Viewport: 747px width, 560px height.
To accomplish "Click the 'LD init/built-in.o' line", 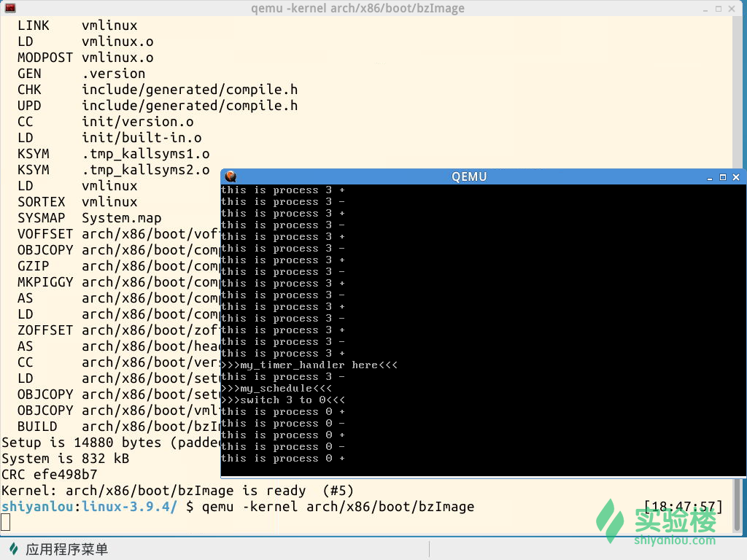I will (109, 138).
